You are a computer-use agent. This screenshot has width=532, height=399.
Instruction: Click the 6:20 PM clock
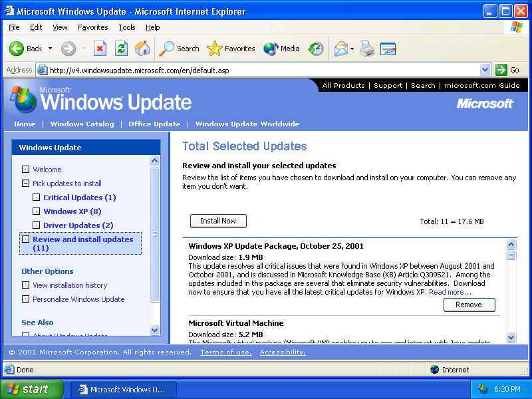(x=507, y=389)
